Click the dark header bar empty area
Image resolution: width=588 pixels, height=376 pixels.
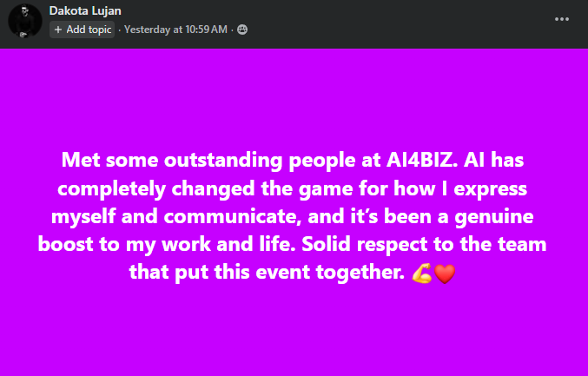391,19
